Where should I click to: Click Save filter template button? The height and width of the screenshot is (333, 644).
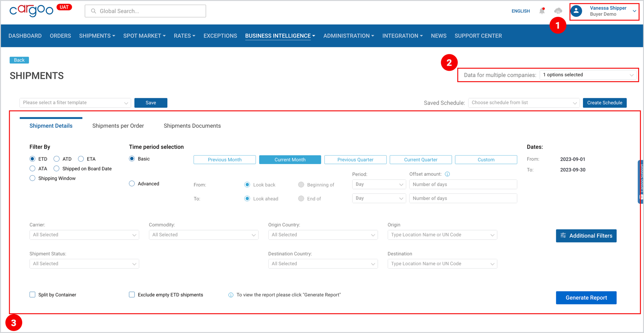pos(151,103)
